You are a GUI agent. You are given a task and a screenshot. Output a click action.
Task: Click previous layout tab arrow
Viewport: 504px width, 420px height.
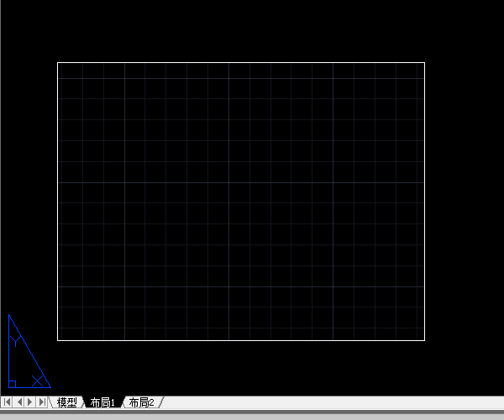coord(19,402)
